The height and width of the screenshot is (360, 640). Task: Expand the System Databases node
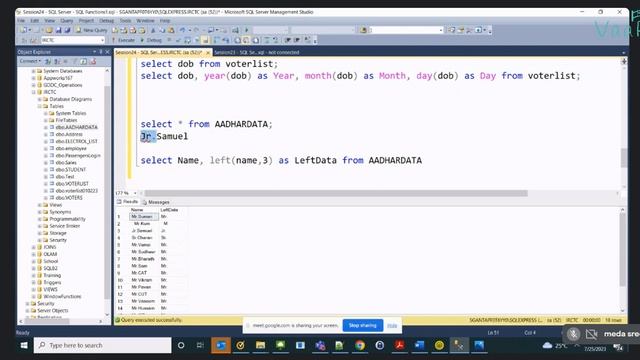pyautogui.click(x=33, y=71)
